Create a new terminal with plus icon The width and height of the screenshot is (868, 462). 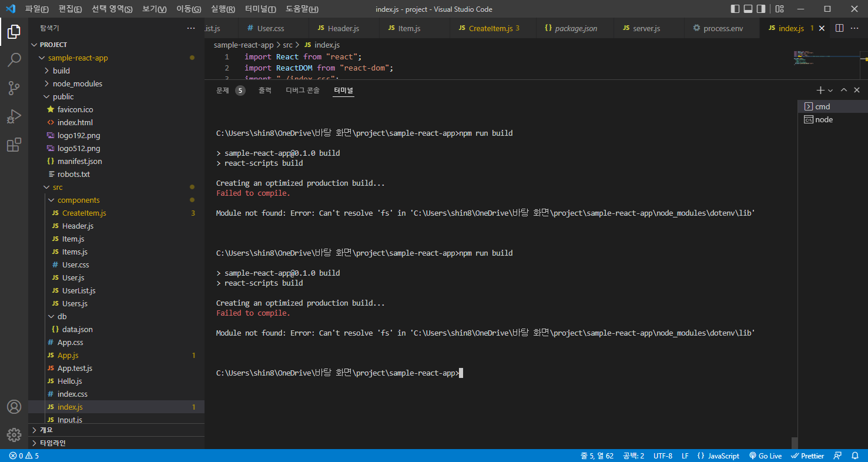(820, 90)
